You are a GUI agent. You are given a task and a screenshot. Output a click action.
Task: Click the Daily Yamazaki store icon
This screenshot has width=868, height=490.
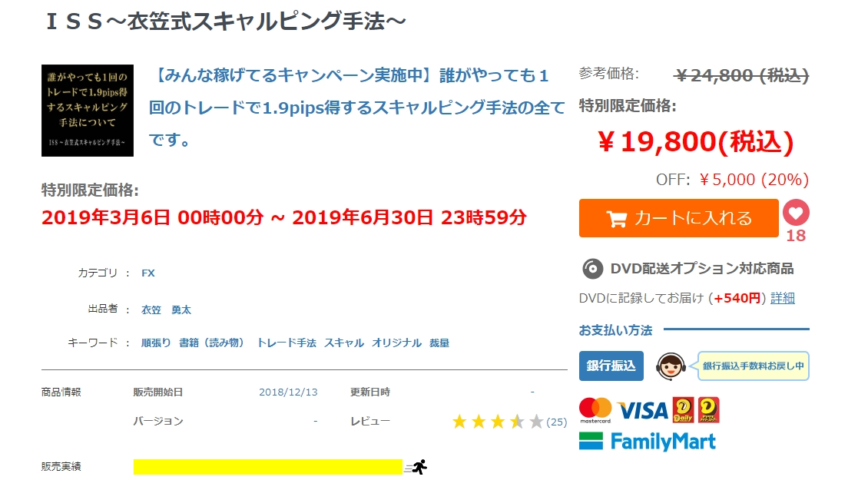click(x=683, y=409)
